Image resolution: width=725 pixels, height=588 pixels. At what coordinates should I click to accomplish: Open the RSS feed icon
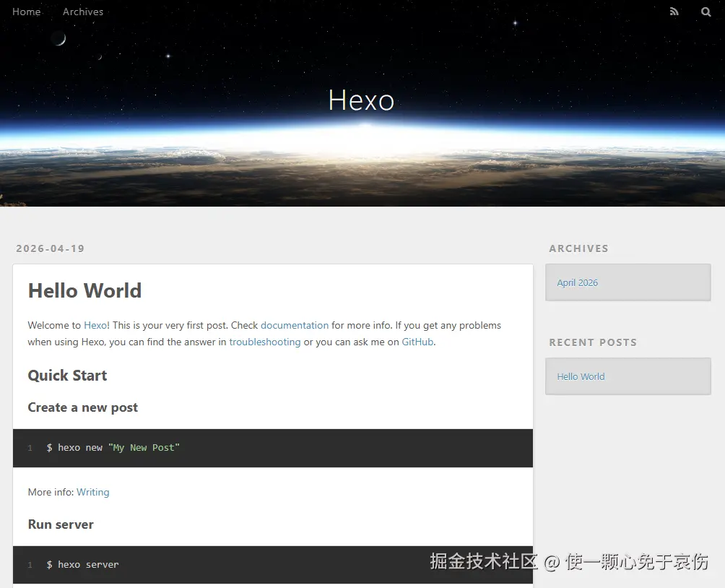[674, 12]
